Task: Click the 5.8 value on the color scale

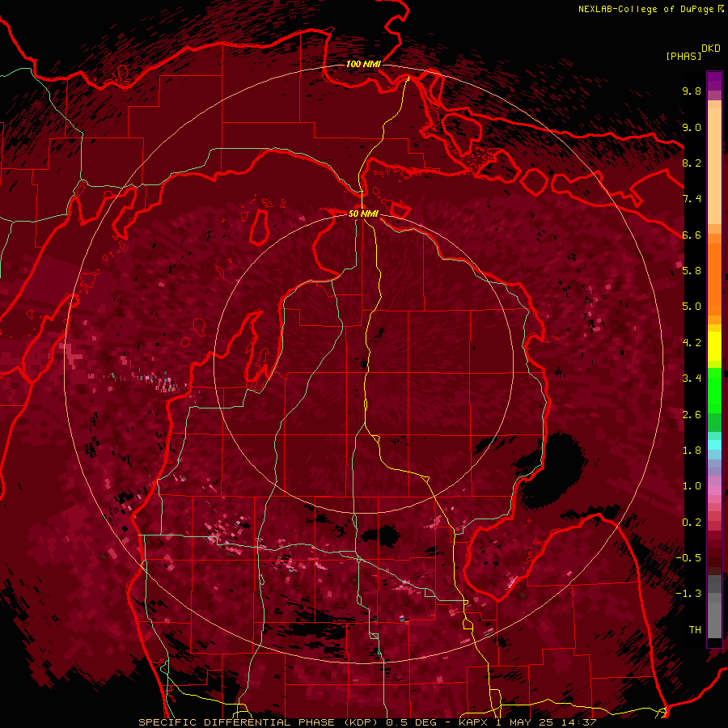Action: pos(692,271)
